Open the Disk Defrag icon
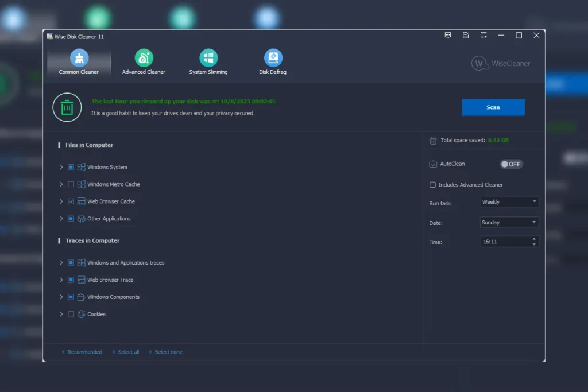Screen dimensions: 588x392 [273, 58]
